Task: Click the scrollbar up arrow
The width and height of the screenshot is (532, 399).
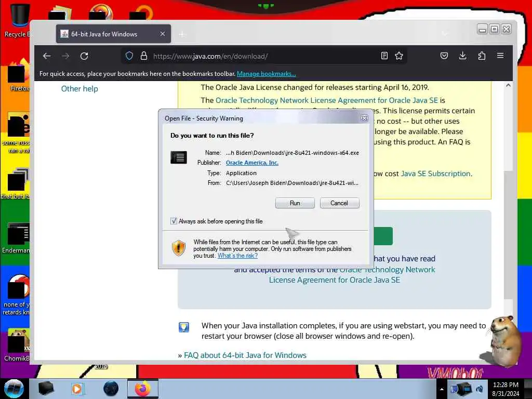Action: coord(508,85)
